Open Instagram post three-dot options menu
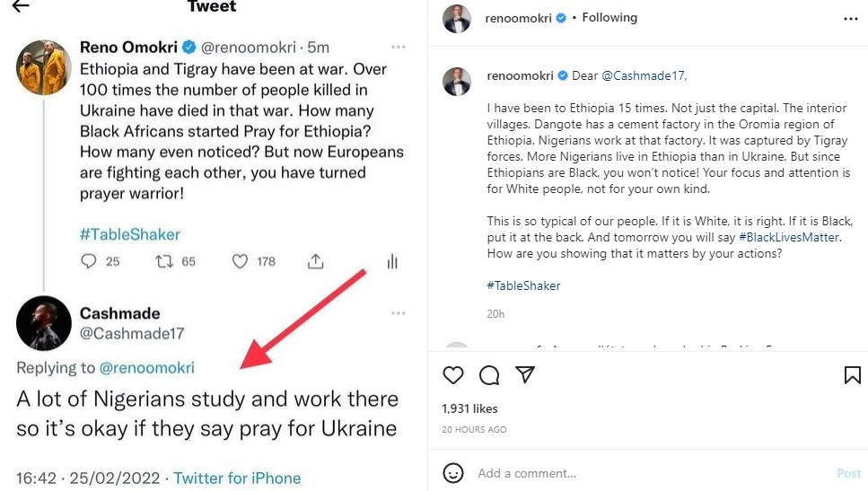The image size is (868, 491). (x=850, y=18)
